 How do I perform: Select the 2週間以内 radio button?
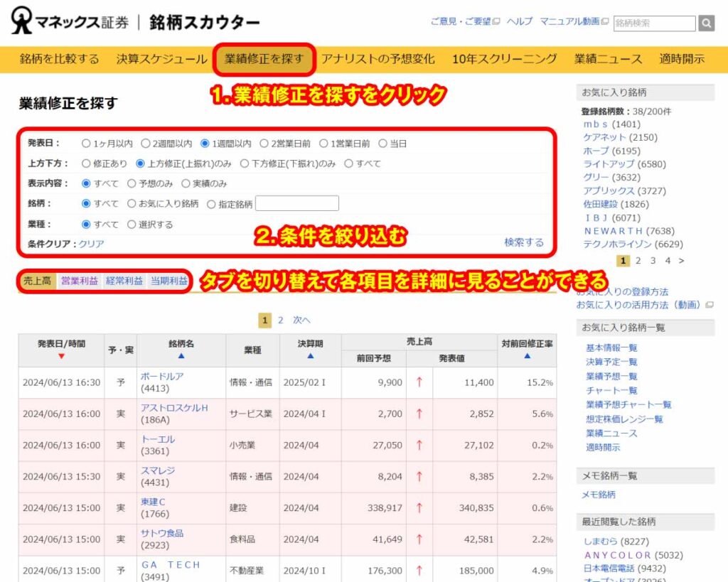tap(145, 144)
